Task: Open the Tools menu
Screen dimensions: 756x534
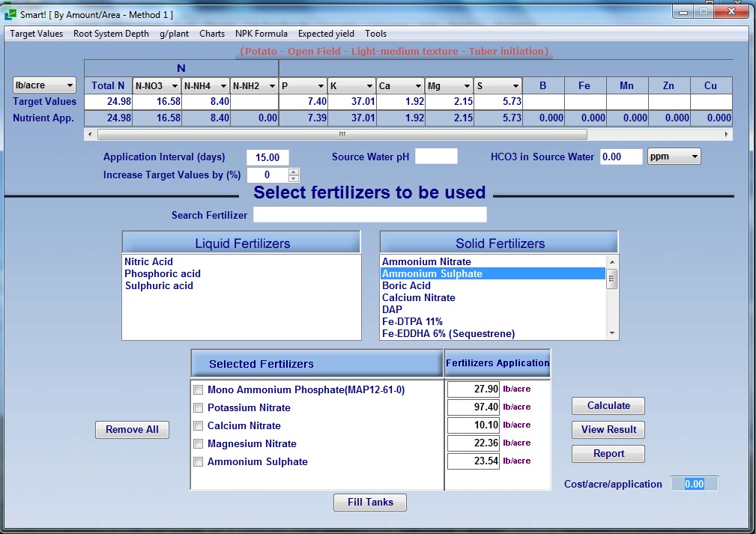Action: pos(375,34)
